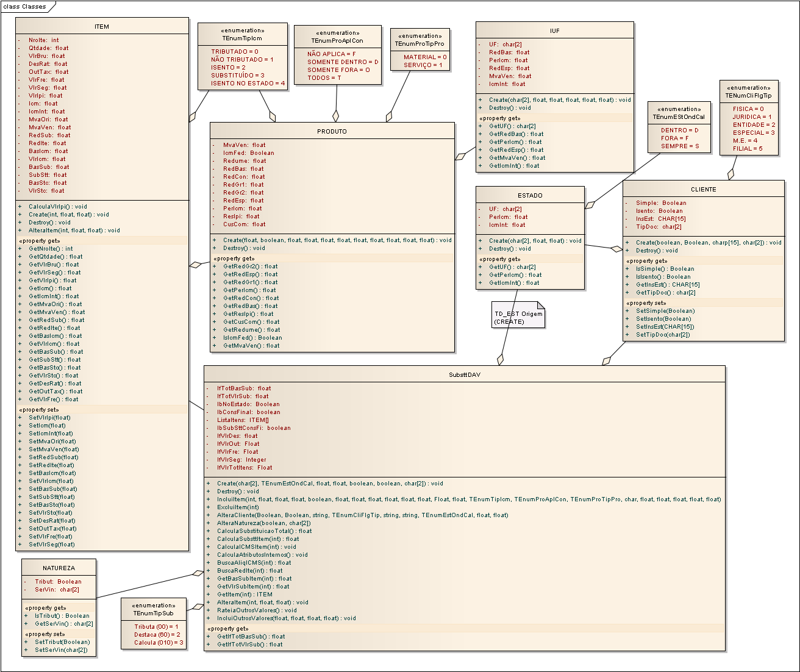
Task: Select the TEnumProAplCon enumeration title
Action: pyautogui.click(x=337, y=41)
